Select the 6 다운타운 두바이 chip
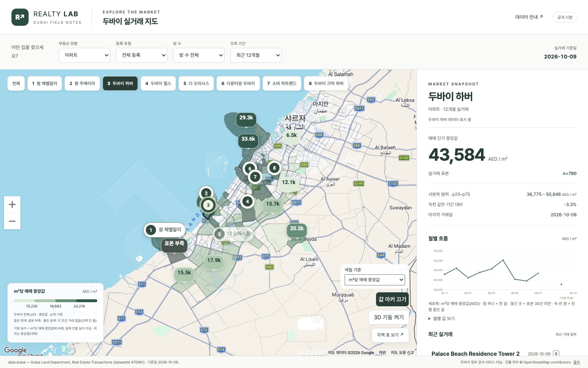 coord(238,83)
